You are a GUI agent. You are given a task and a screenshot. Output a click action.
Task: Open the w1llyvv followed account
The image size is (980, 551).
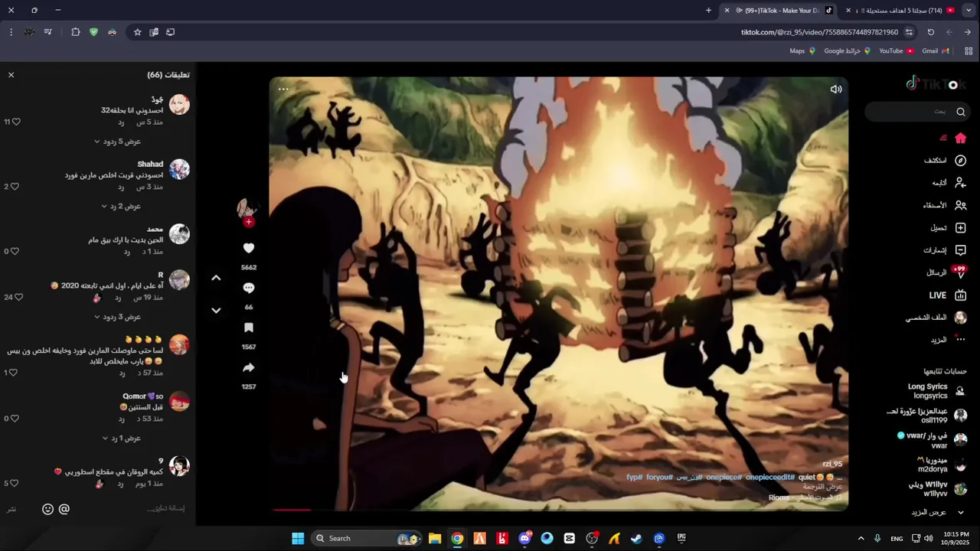coord(938,489)
